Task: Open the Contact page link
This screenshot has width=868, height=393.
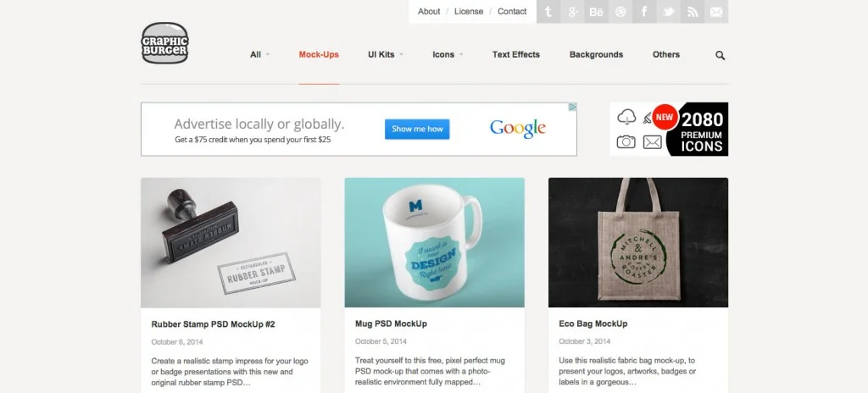Action: click(512, 11)
